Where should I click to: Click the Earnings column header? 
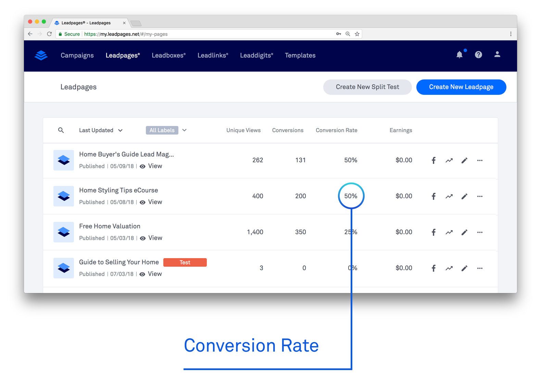pyautogui.click(x=401, y=130)
